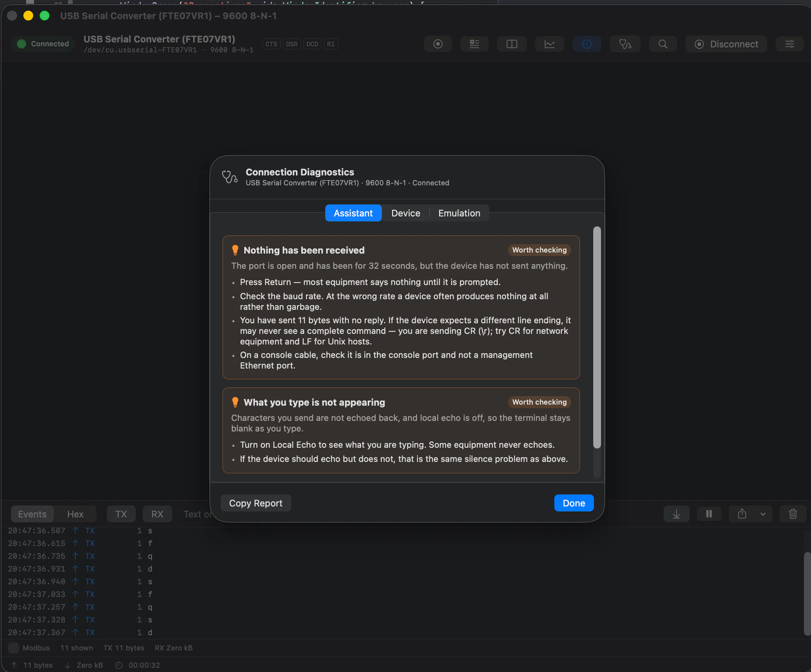
Task: Click the 'RX Zero kB' footer label
Action: 173,648
